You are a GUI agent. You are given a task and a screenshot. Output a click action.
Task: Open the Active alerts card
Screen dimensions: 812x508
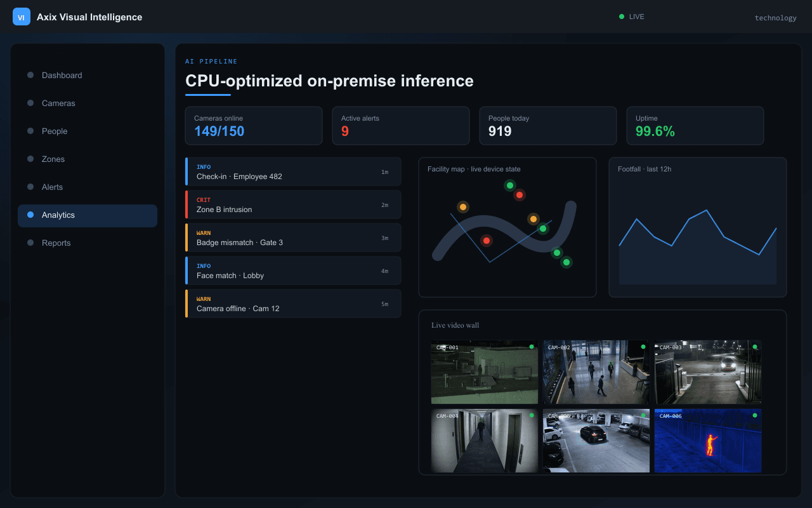401,126
